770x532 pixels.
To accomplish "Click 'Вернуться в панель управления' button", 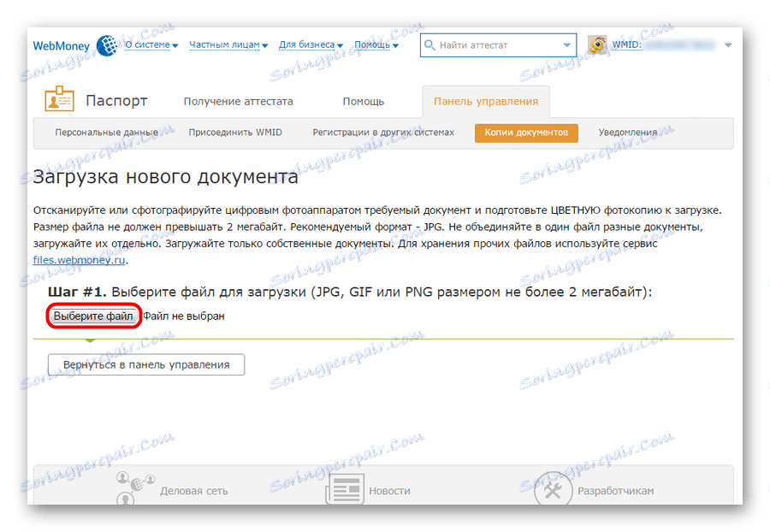I will click(146, 364).
